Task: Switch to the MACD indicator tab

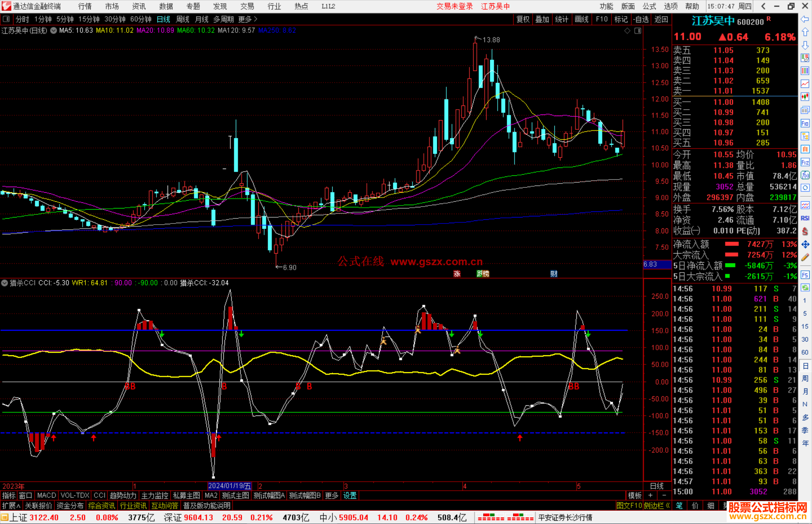Action: tap(46, 495)
